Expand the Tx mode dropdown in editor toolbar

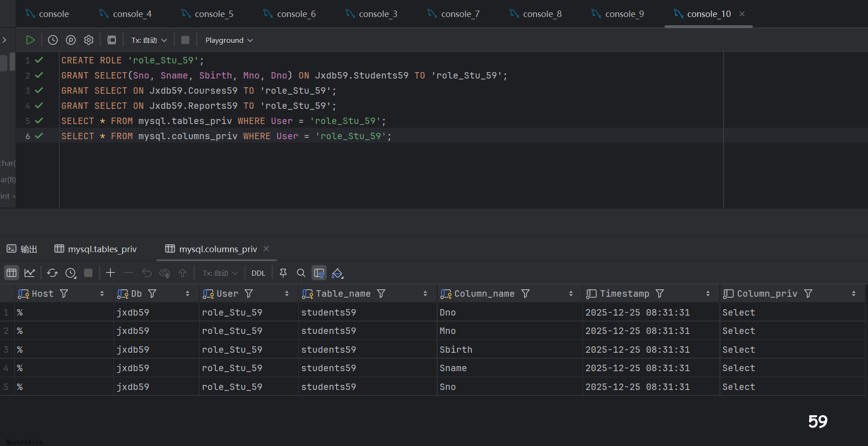149,40
